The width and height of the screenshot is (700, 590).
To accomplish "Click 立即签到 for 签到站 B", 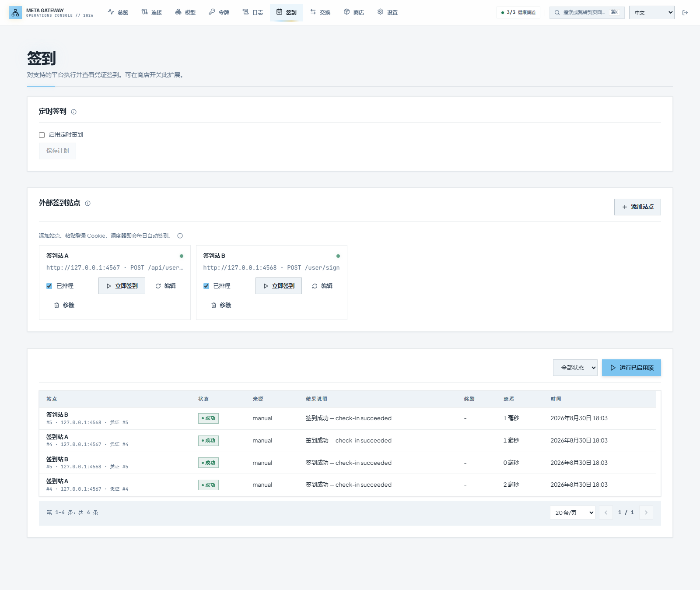I will click(x=279, y=286).
